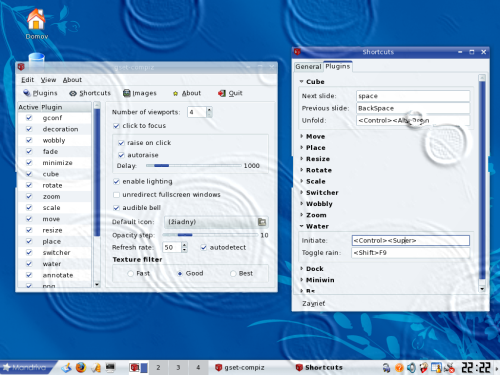The image size is (500, 375).
Task: Select Best texture filter
Action: 233,273
